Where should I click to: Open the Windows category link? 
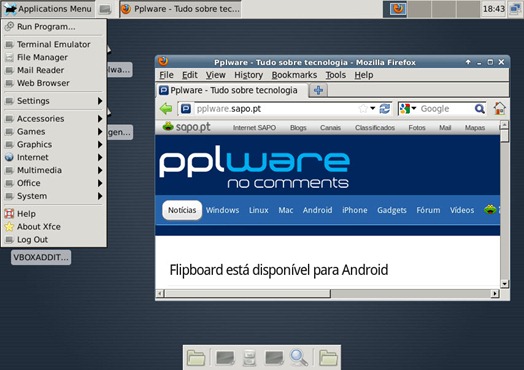point(222,210)
